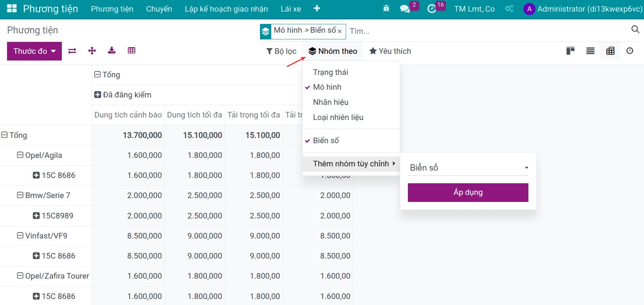This screenshot has height=305, width=644.
Task: Download the pivot table as file
Action: click(112, 51)
